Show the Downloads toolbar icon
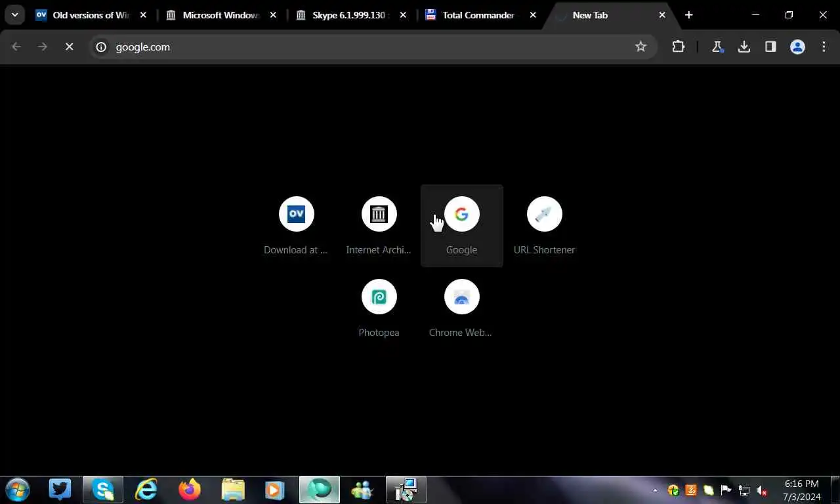This screenshot has height=504, width=840. click(x=744, y=47)
